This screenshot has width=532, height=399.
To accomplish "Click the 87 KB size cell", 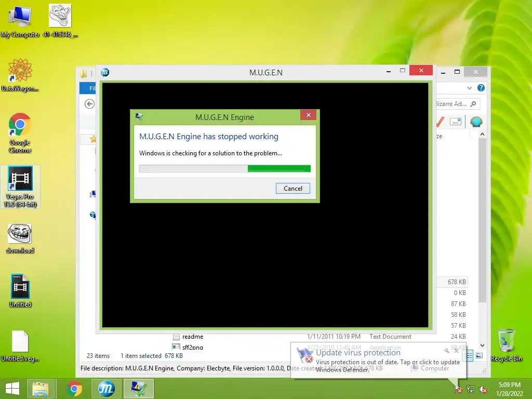I will (x=458, y=303).
